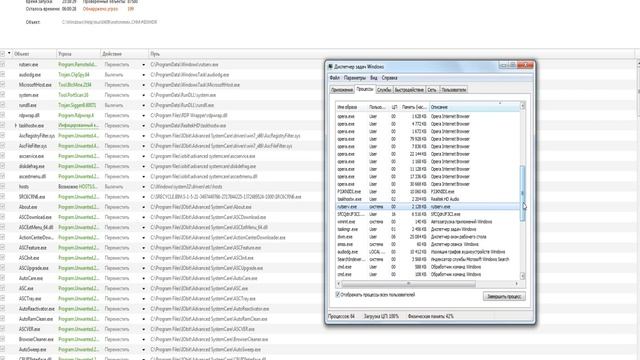Viewport: 640px width, 360px height.
Task: Click the Физическая память status bar entry
Action: click(431, 316)
